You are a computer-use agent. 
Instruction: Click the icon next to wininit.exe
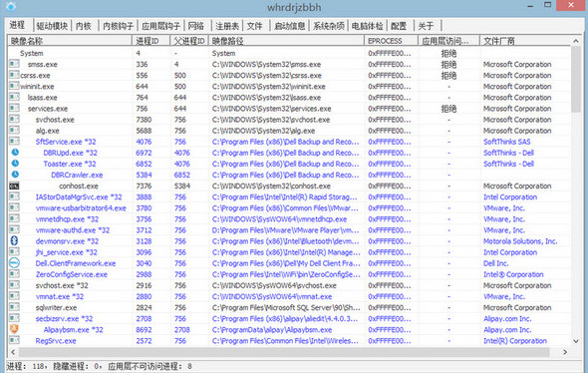coord(14,86)
